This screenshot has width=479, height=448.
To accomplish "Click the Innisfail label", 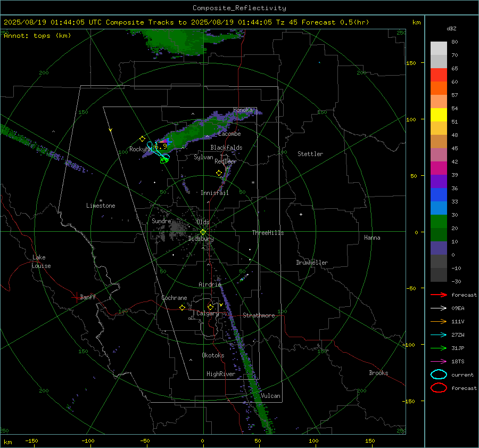I will coord(214,193).
